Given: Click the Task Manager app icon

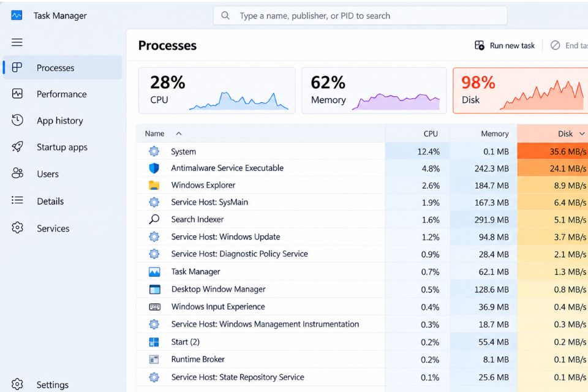Looking at the screenshot, I should [x=17, y=15].
